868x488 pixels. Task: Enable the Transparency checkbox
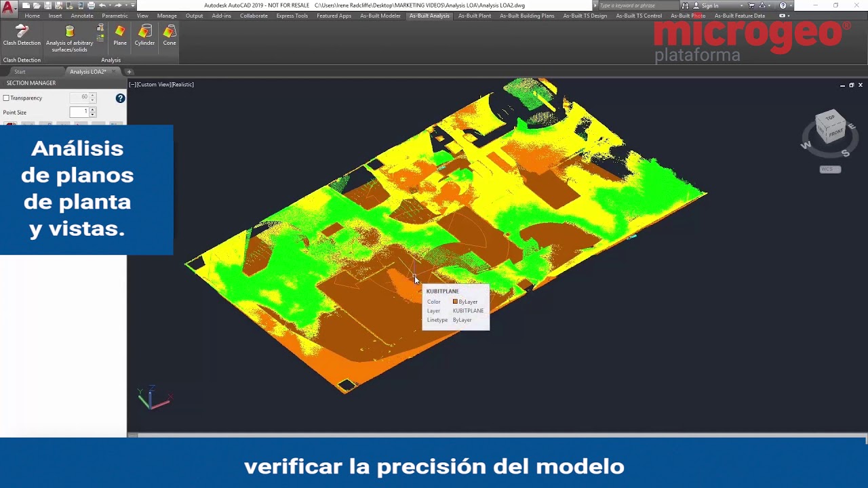coord(6,98)
